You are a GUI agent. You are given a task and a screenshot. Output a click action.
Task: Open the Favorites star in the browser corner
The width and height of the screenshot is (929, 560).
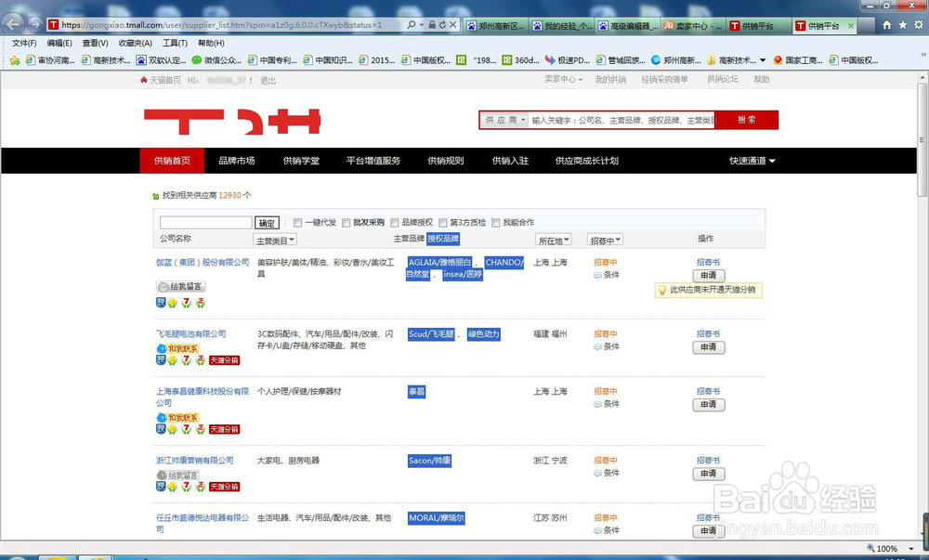point(902,25)
